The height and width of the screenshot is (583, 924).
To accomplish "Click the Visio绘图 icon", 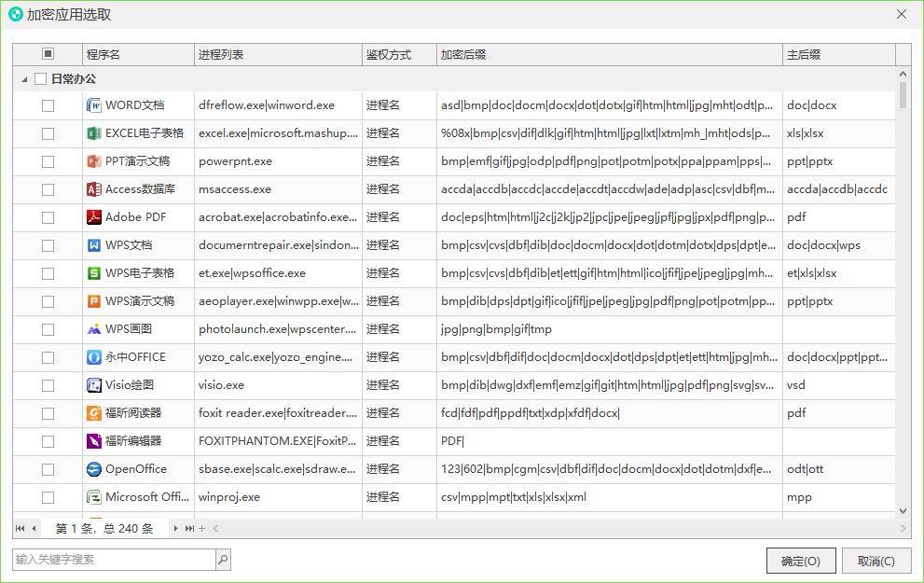I will (x=93, y=385).
